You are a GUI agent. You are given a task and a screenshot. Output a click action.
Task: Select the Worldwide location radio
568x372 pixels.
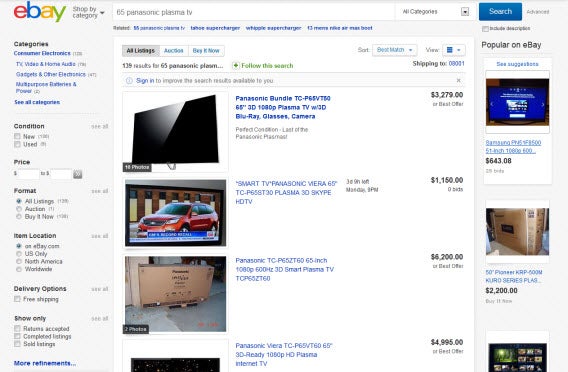click(19, 269)
